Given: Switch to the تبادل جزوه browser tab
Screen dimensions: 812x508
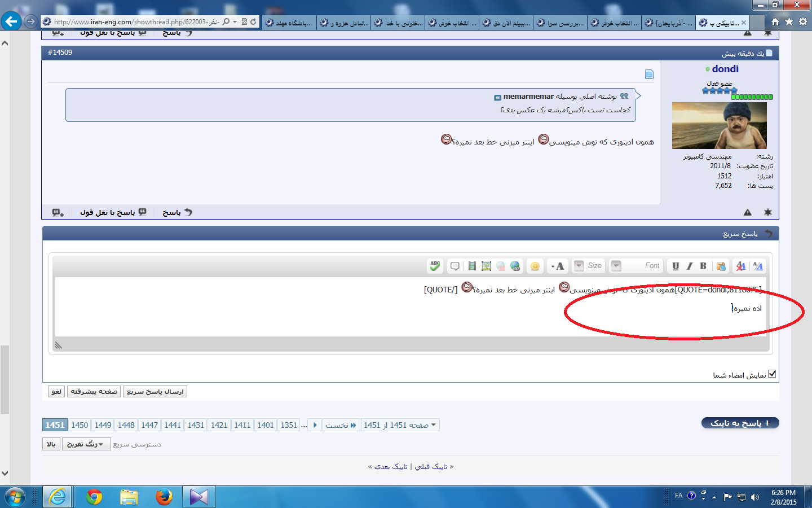Looking at the screenshot, I should (x=343, y=23).
